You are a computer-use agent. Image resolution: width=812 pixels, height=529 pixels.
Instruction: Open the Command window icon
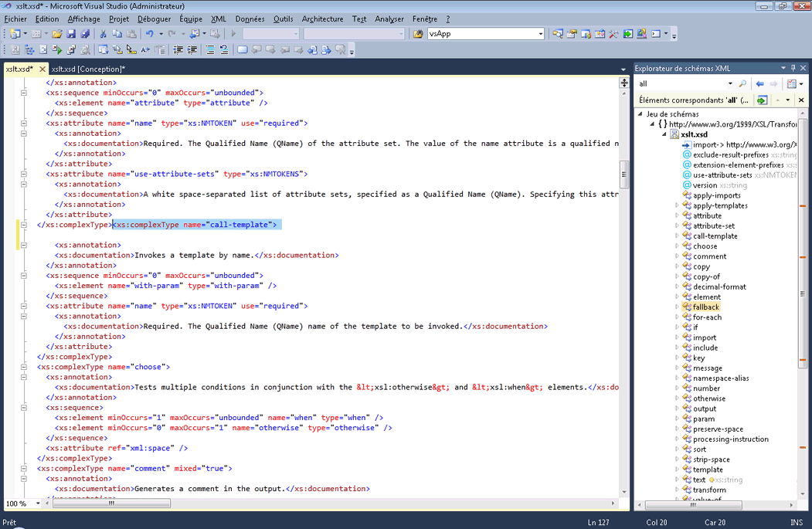(x=656, y=34)
